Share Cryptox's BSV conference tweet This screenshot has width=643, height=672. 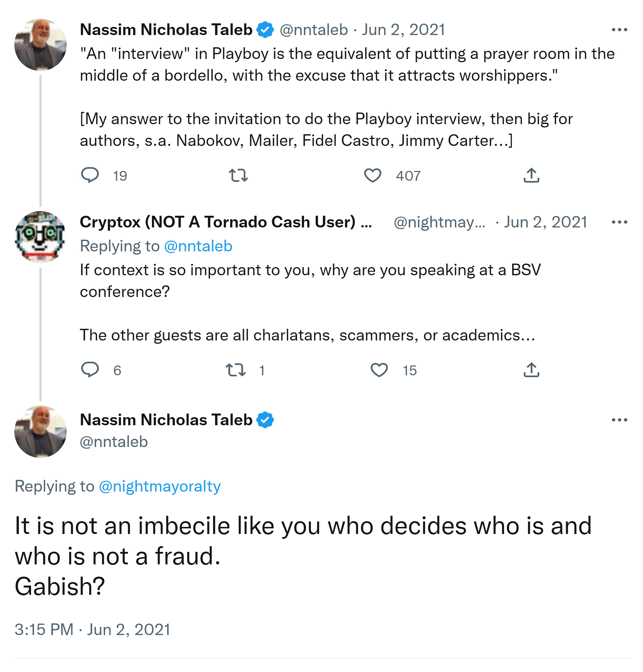tap(531, 370)
